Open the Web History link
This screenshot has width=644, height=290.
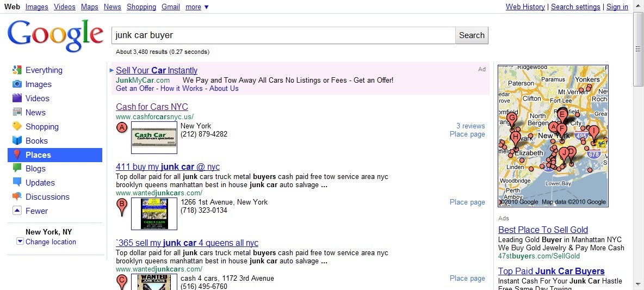(x=525, y=7)
